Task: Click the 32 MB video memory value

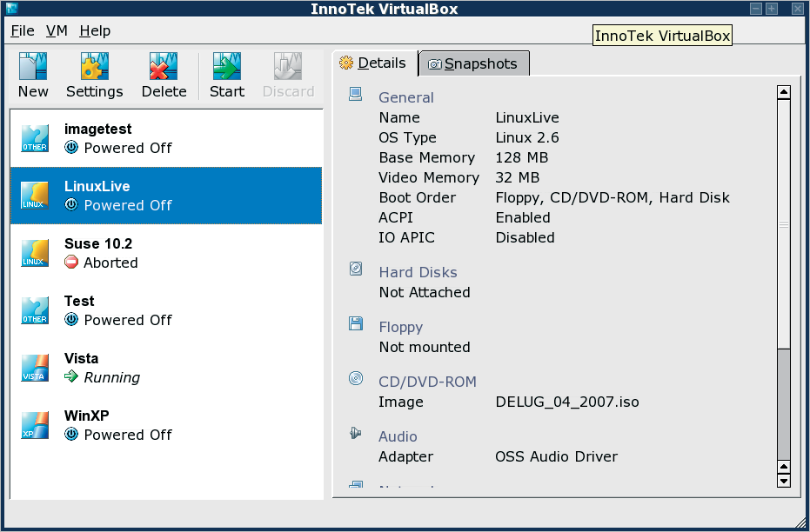Action: [517, 177]
